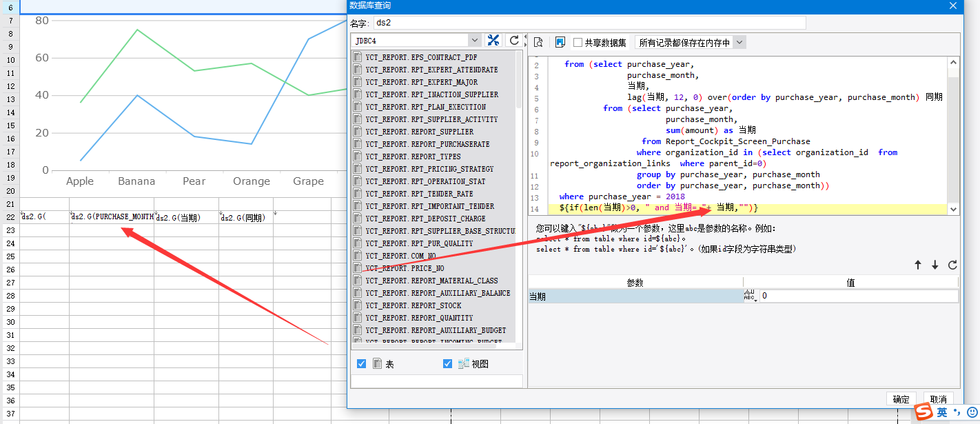This screenshot has height=424, width=980.
Task: Click the blue document icon beside preview
Action: pos(560,43)
